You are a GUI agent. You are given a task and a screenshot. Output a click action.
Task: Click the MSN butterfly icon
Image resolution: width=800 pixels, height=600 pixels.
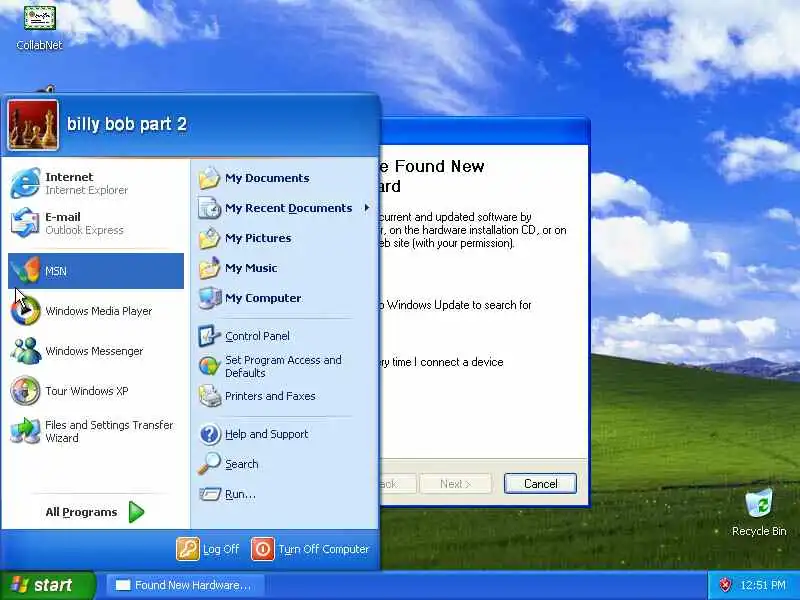[x=26, y=270]
